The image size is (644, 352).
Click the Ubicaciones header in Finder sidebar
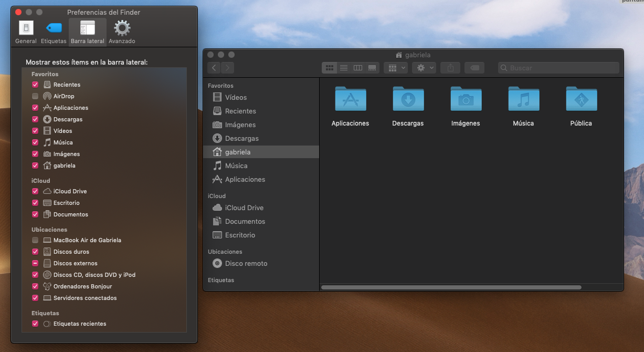click(225, 252)
